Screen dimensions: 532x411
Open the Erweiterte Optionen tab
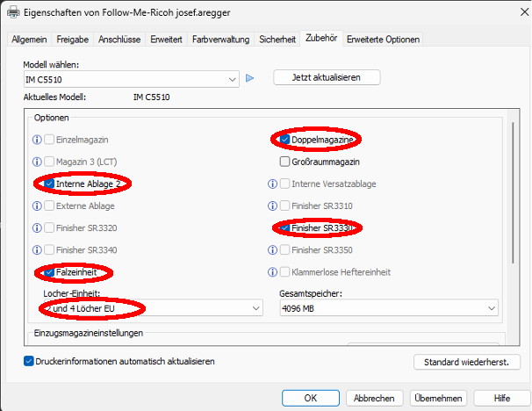click(383, 40)
